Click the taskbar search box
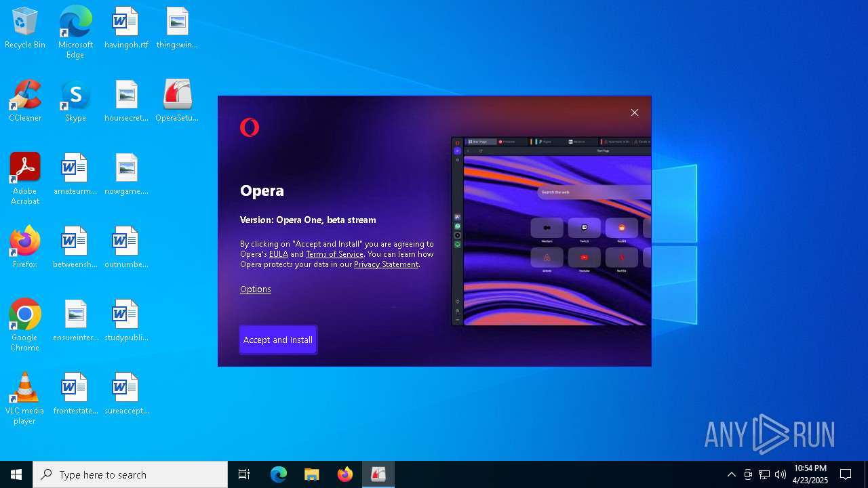This screenshot has width=868, height=488. [x=130, y=474]
